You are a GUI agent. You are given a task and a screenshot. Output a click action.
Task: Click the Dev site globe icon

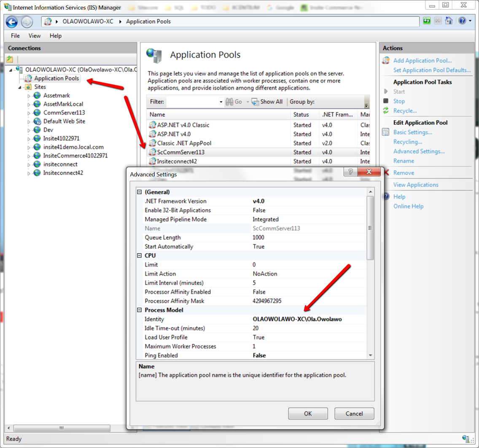coord(37,130)
